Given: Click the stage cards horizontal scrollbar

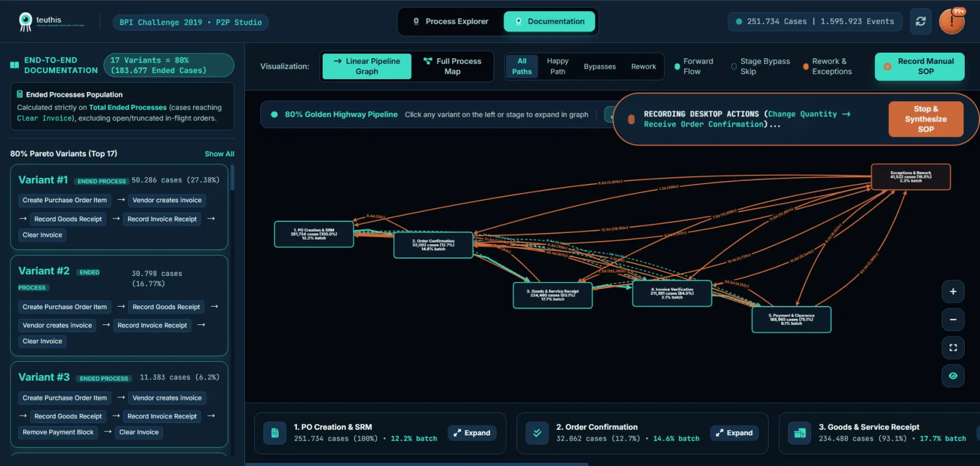Looking at the screenshot, I should 417,464.
